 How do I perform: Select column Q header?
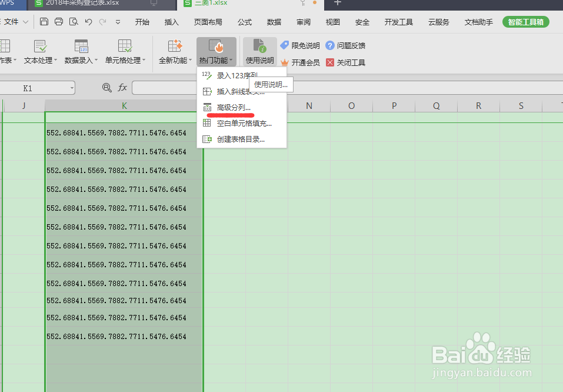click(x=437, y=105)
